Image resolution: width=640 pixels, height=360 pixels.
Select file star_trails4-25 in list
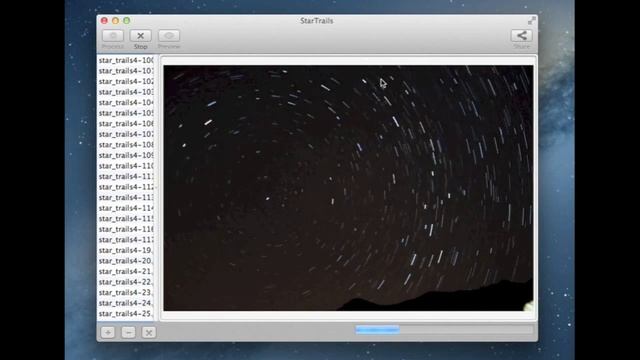click(x=126, y=314)
